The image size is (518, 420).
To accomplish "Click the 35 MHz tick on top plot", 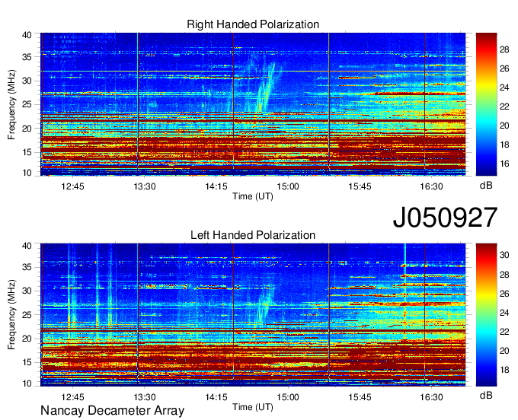I will tap(27, 57).
